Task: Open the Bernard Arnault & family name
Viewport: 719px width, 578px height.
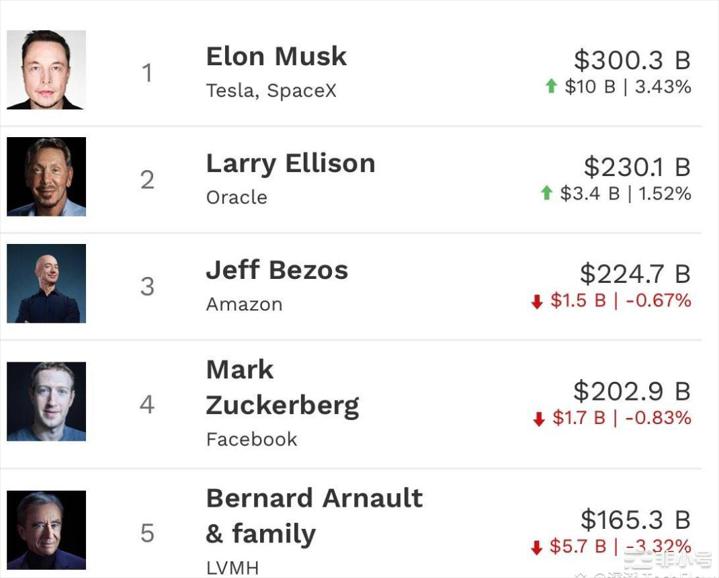Action: (314, 516)
